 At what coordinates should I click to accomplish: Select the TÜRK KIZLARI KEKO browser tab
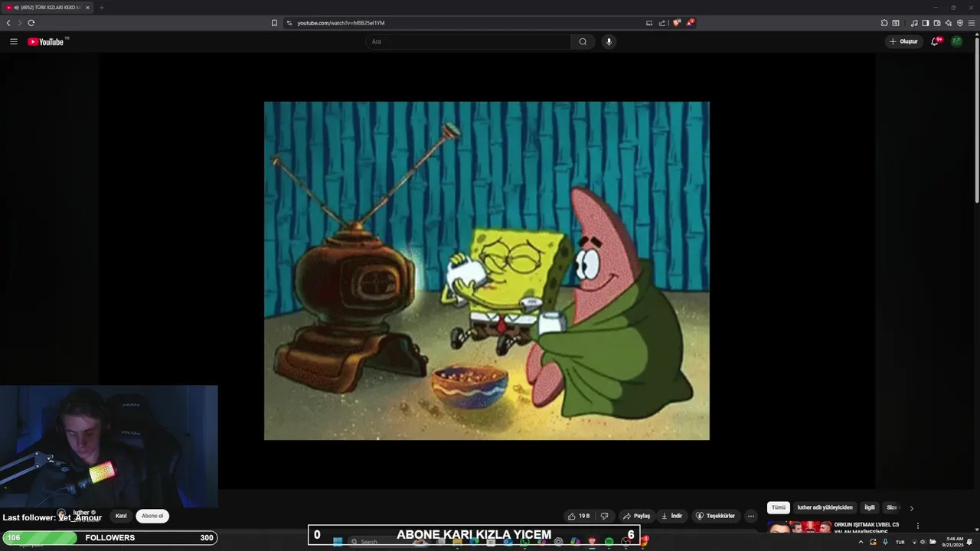47,8
